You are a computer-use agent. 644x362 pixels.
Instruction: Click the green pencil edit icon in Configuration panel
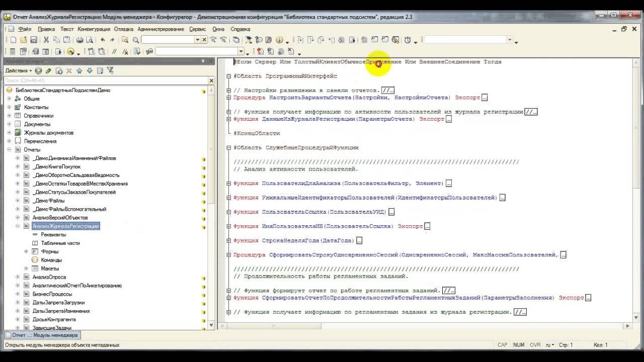[48, 71]
